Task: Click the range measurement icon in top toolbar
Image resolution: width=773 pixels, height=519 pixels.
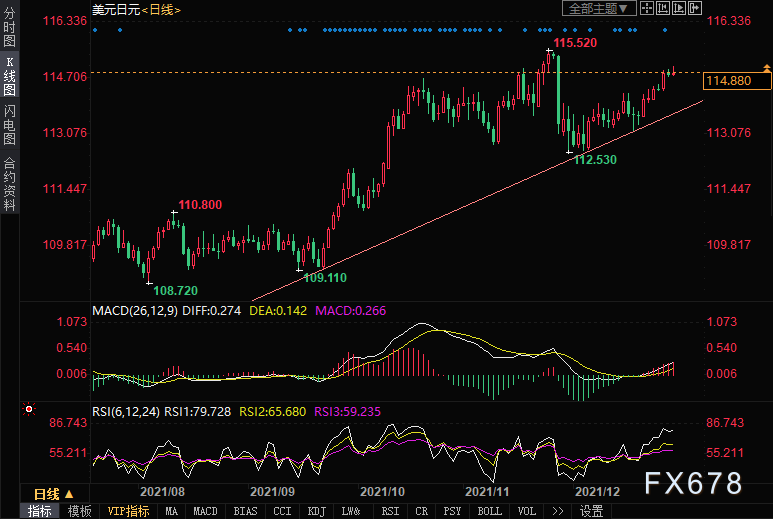Action: coord(665,8)
